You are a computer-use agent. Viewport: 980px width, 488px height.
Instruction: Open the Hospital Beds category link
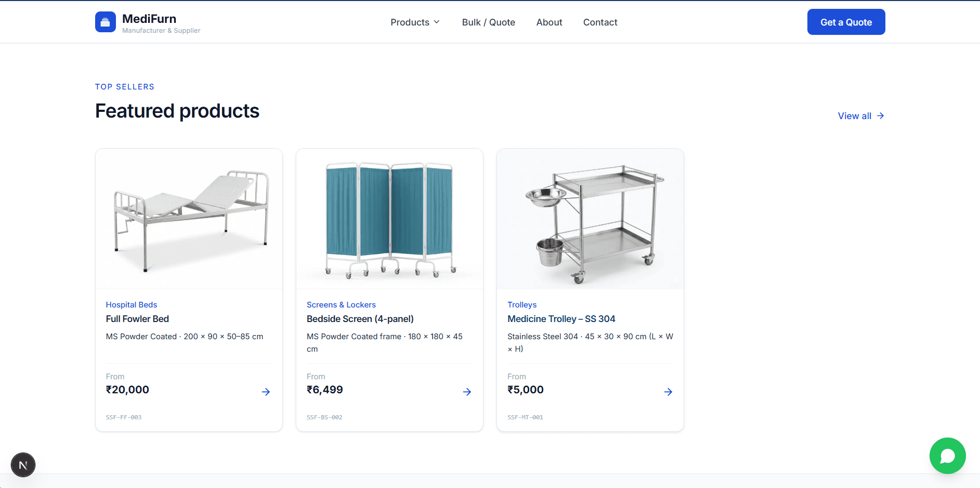click(x=131, y=305)
